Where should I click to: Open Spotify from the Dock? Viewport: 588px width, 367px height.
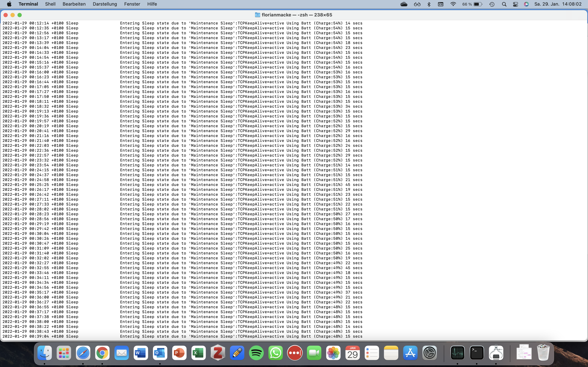click(256, 353)
